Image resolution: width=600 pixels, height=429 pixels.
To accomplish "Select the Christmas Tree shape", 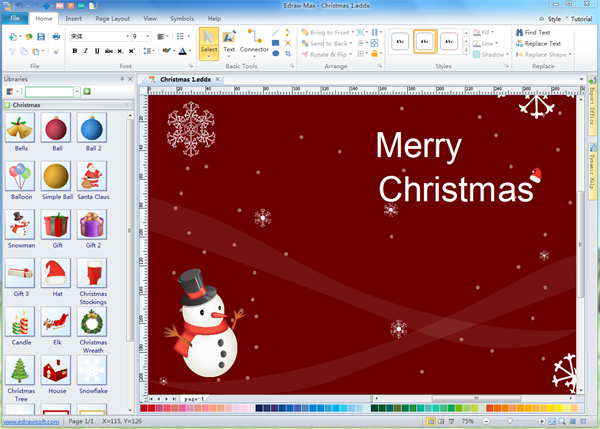I will [20, 370].
